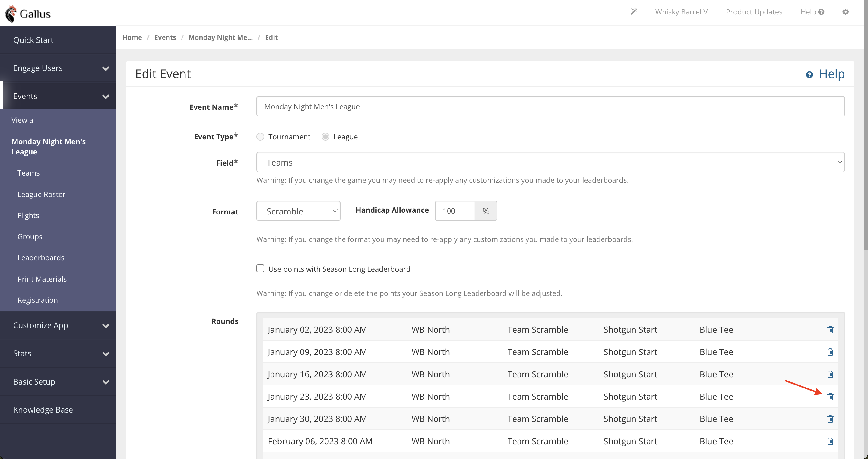This screenshot has height=459, width=868.
Task: Delete the February 06, 2023 round
Action: click(830, 441)
